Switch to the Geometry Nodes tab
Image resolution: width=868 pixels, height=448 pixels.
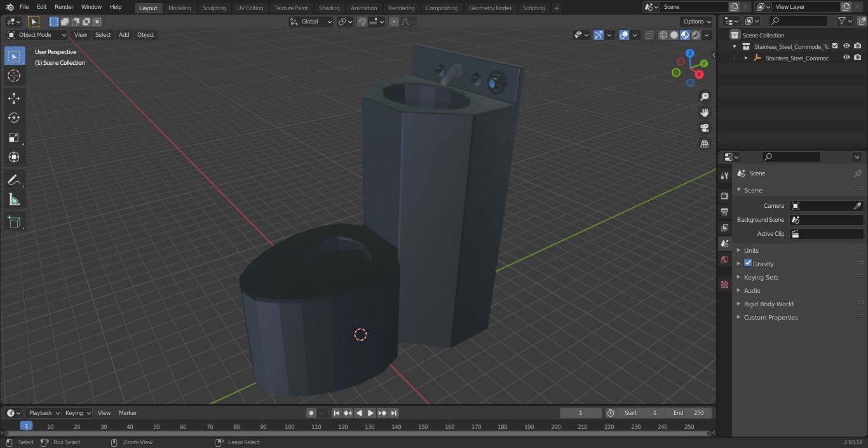(x=490, y=8)
